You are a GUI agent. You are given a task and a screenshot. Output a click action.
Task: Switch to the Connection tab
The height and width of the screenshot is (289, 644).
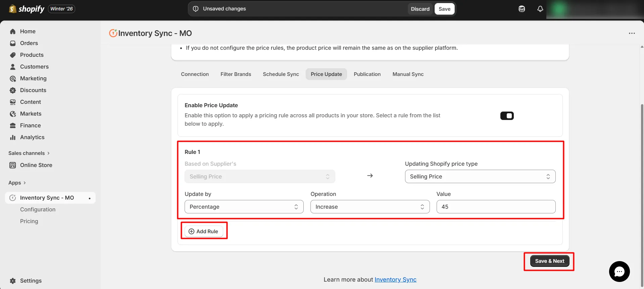point(195,74)
